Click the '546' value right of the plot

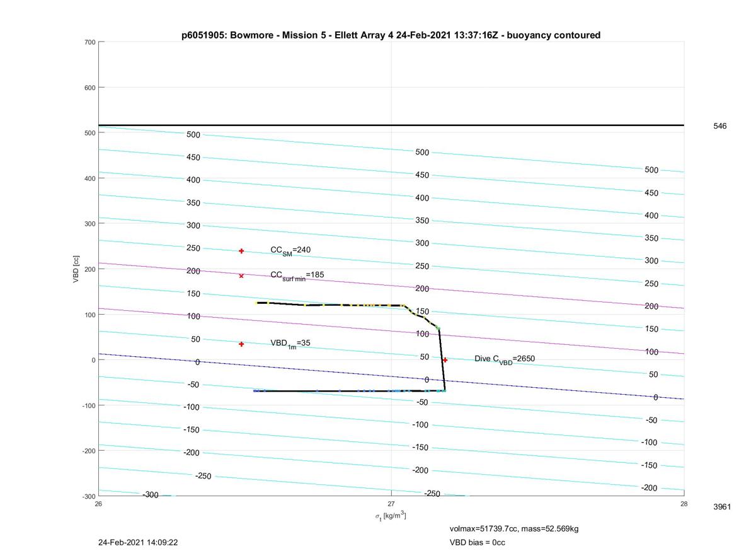[x=719, y=126]
